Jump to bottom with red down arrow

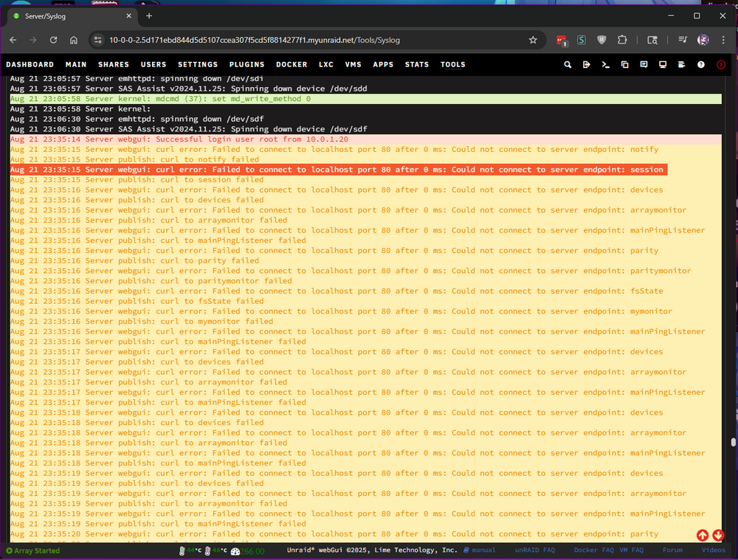(718, 535)
